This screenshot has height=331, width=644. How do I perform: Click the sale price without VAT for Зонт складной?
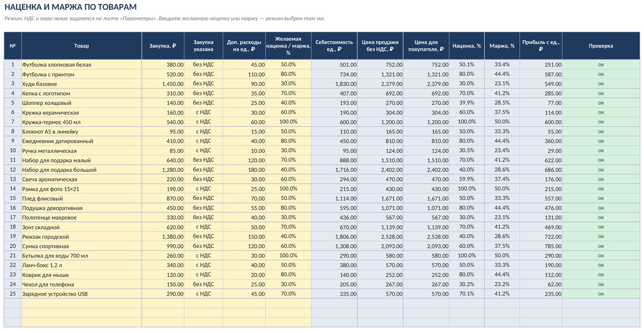coord(380,227)
